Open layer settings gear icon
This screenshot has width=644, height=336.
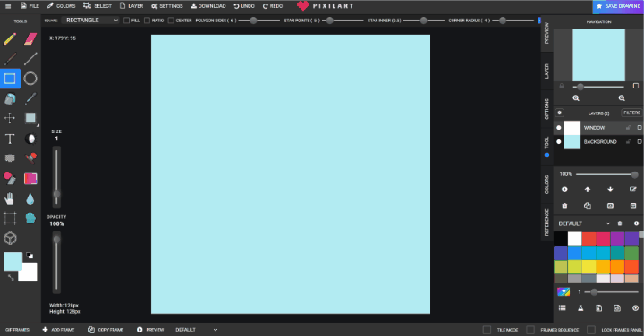(x=559, y=113)
